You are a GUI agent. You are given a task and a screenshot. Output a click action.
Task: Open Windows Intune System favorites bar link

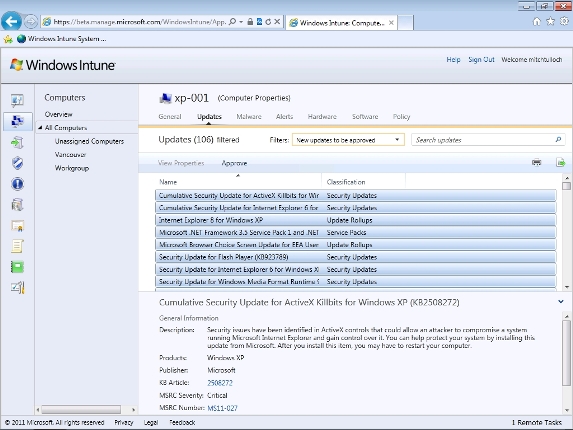click(62, 39)
